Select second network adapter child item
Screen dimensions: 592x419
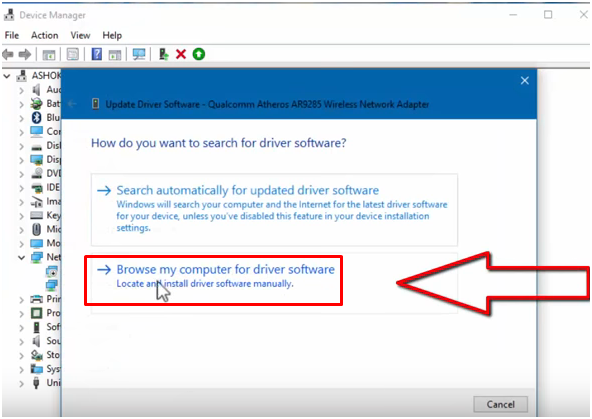click(52, 285)
